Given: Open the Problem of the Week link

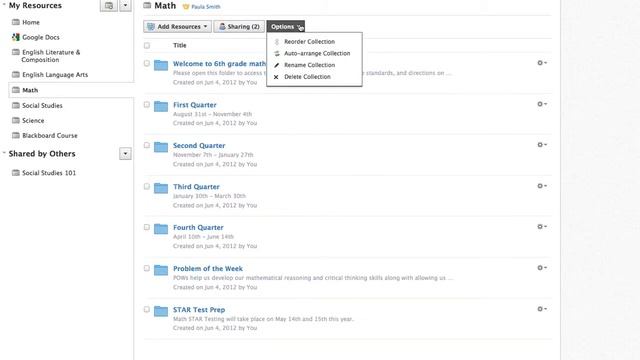Looking at the screenshot, I should [208, 269].
